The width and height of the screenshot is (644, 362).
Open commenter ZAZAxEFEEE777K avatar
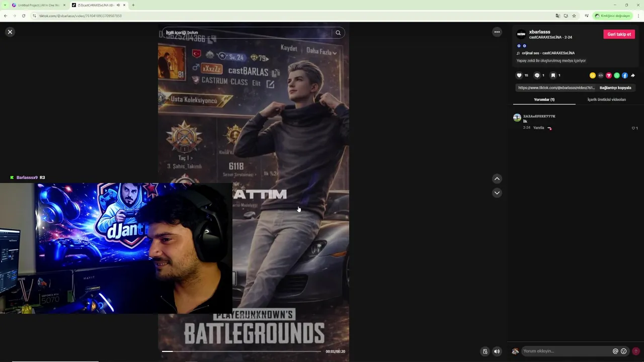pos(517,118)
